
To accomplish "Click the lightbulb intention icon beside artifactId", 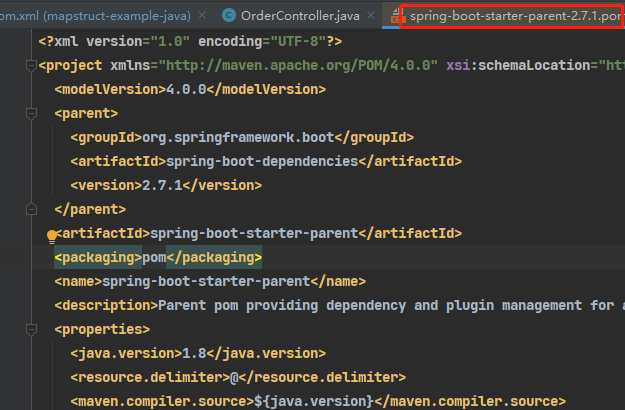I will [52, 236].
